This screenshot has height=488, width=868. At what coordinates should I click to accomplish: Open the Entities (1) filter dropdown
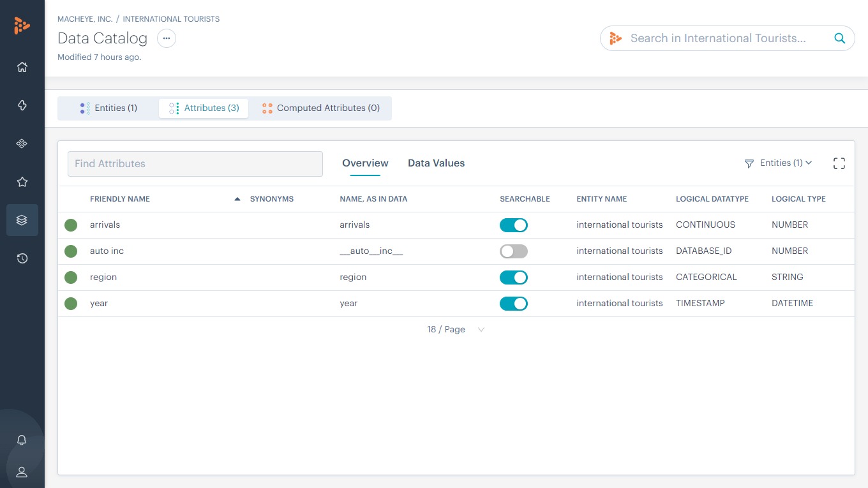click(x=786, y=163)
